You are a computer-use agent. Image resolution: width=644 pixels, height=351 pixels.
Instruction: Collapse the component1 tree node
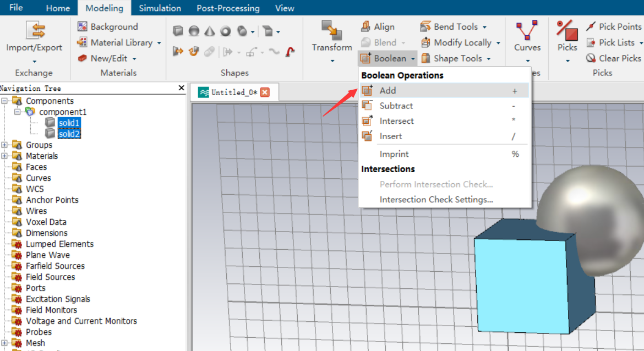click(17, 112)
